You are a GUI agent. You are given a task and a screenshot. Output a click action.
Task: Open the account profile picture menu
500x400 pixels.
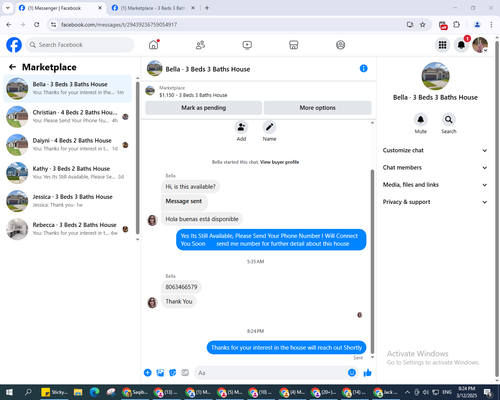coord(480,45)
